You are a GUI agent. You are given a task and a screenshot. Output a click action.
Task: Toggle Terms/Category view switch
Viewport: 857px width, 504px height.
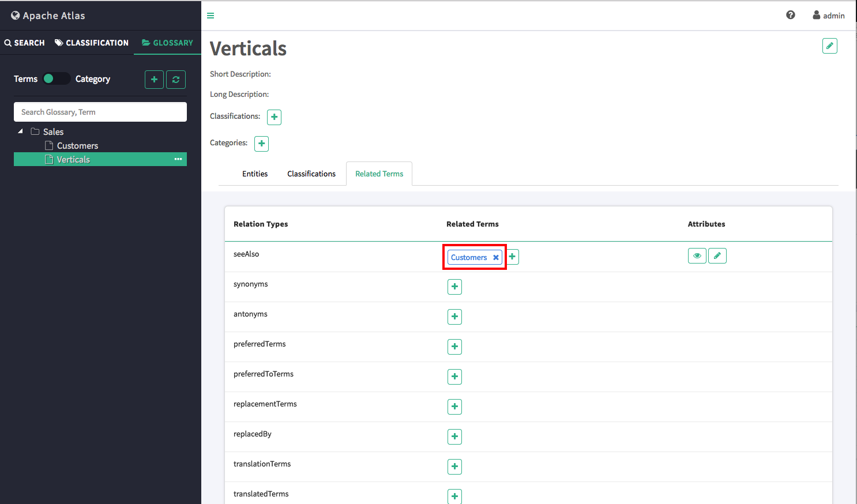pos(56,79)
